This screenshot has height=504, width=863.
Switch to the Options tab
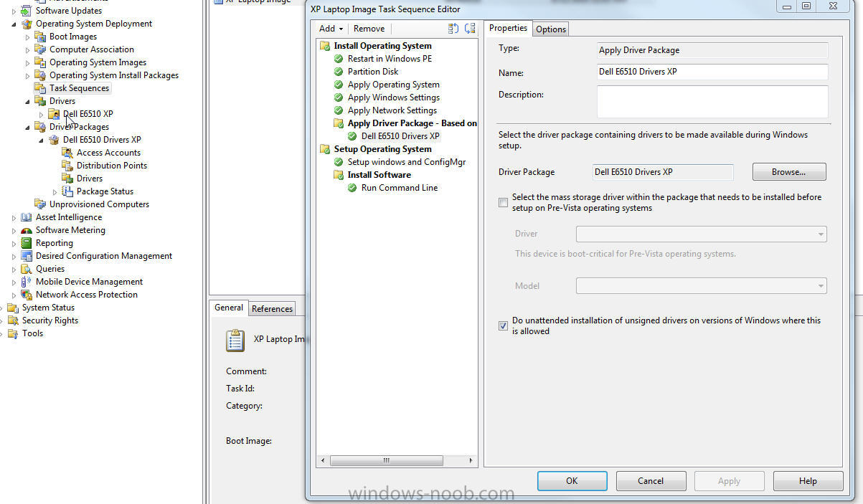(x=551, y=29)
